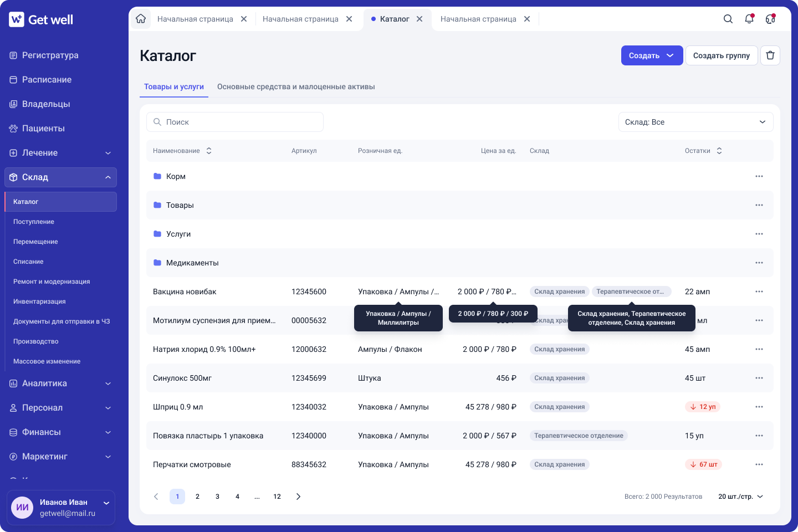Image resolution: width=798 pixels, height=532 pixels.
Task: Open more options for Синулокс 500мг row
Action: pyautogui.click(x=759, y=378)
